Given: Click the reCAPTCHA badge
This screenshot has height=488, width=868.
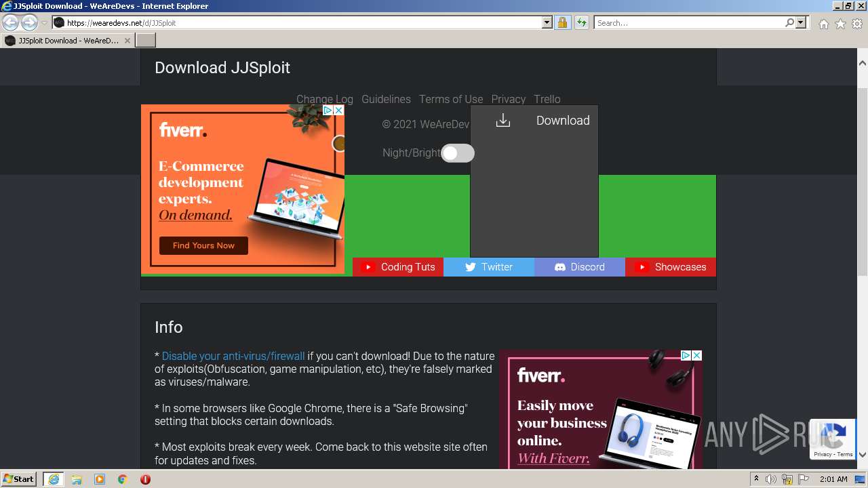Looking at the screenshot, I should (833, 439).
